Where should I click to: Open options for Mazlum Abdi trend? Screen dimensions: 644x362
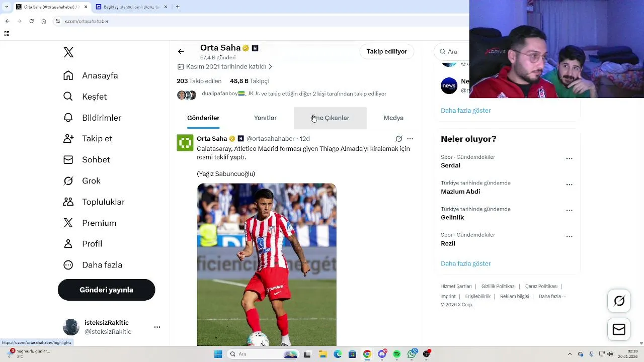(569, 185)
